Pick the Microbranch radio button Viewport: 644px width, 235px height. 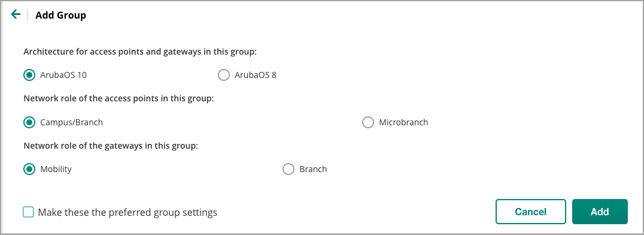coord(368,122)
